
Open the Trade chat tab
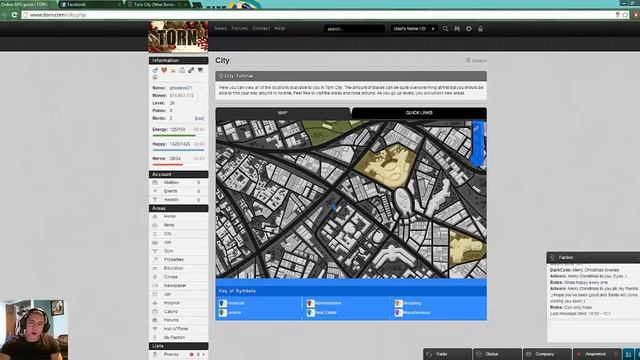[x=447, y=354]
